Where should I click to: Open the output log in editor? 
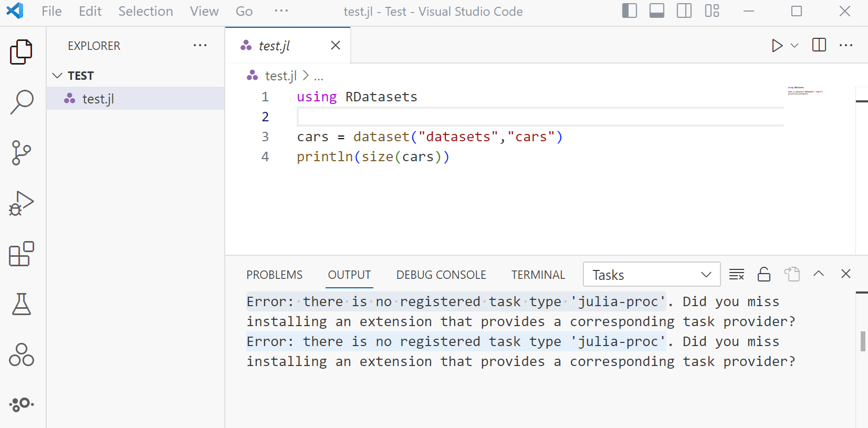click(792, 274)
